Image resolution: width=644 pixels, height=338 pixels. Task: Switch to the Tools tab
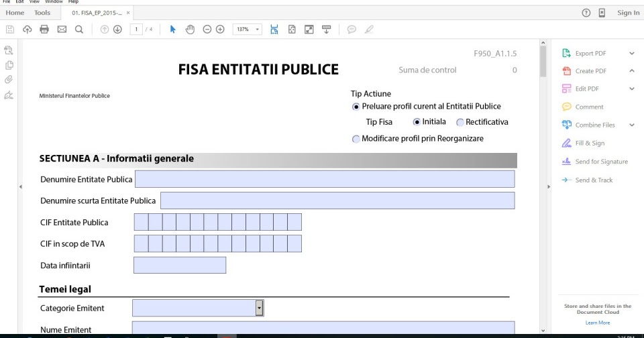[x=42, y=13]
